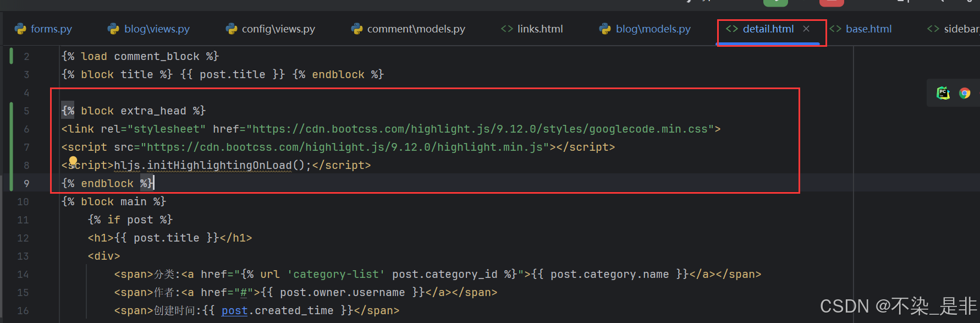The image size is (980, 323).
Task: Click the HTML icon on base.html tab
Action: (x=835, y=29)
